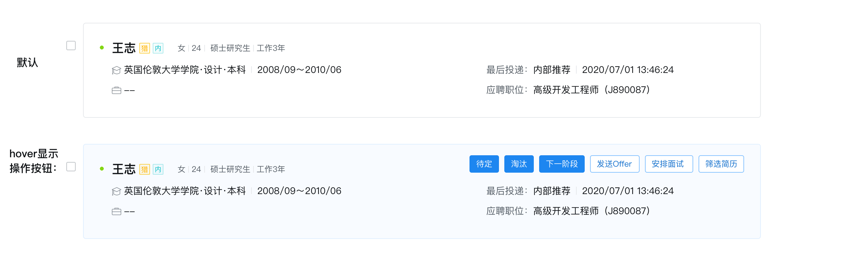The height and width of the screenshot is (261, 868).
Task: Click the graduation cap education icon in the default card
Action: [x=116, y=70]
